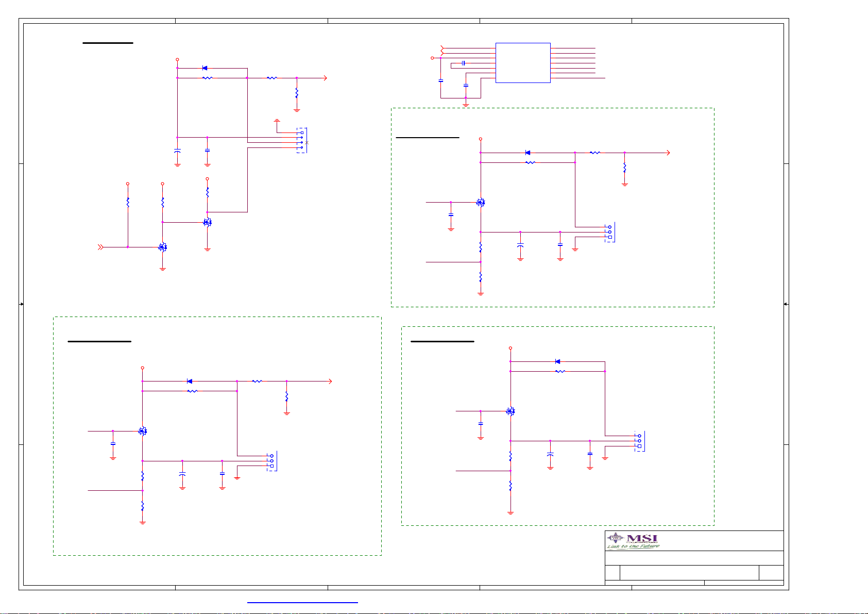Click the output arrow of the top-left circuit
Screen dimensions: 868x614
click(325, 78)
